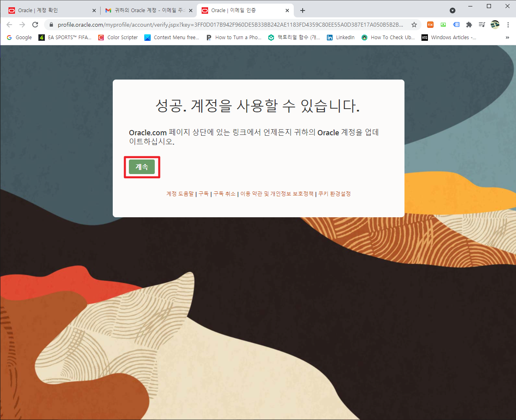This screenshot has height=420, width=516.
Task: Open the Chrome profile avatar
Action: 495,25
